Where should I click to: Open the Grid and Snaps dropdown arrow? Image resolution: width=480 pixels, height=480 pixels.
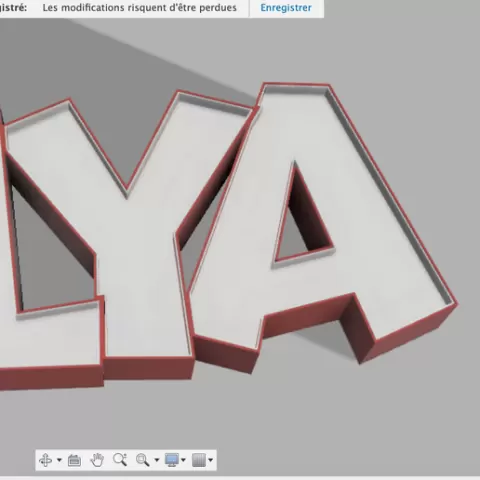tap(211, 460)
